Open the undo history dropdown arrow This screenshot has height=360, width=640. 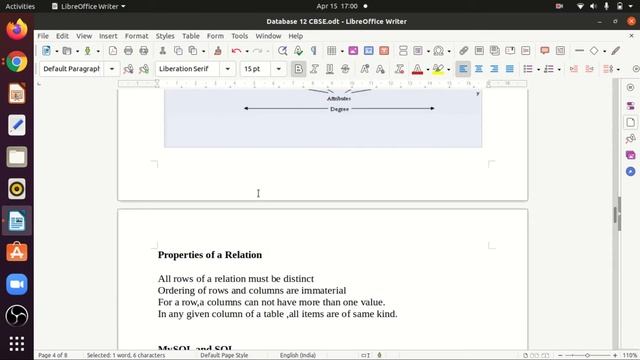coord(247,51)
